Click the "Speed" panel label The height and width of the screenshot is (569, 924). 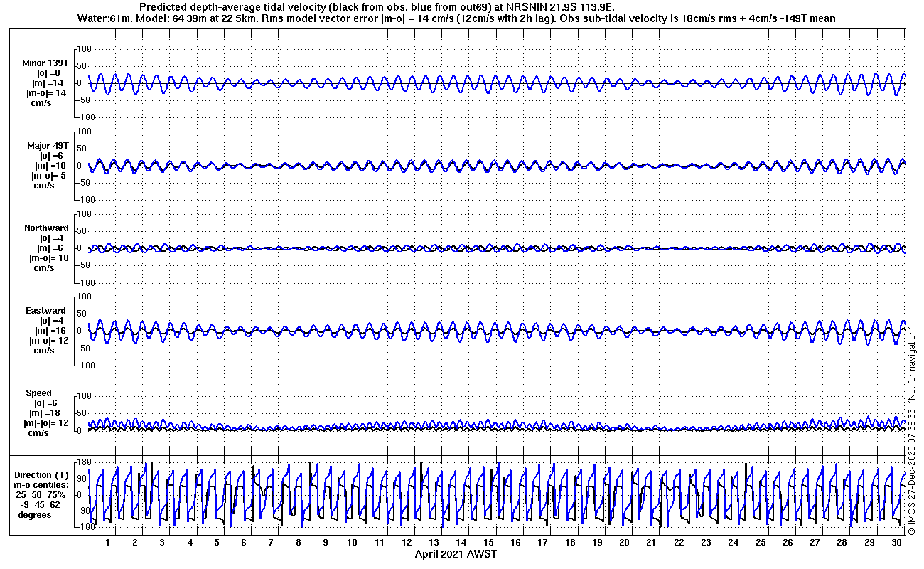tap(38, 393)
